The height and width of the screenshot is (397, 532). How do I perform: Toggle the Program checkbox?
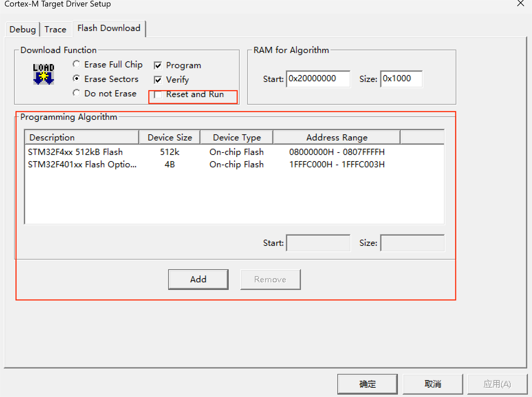tap(158, 65)
